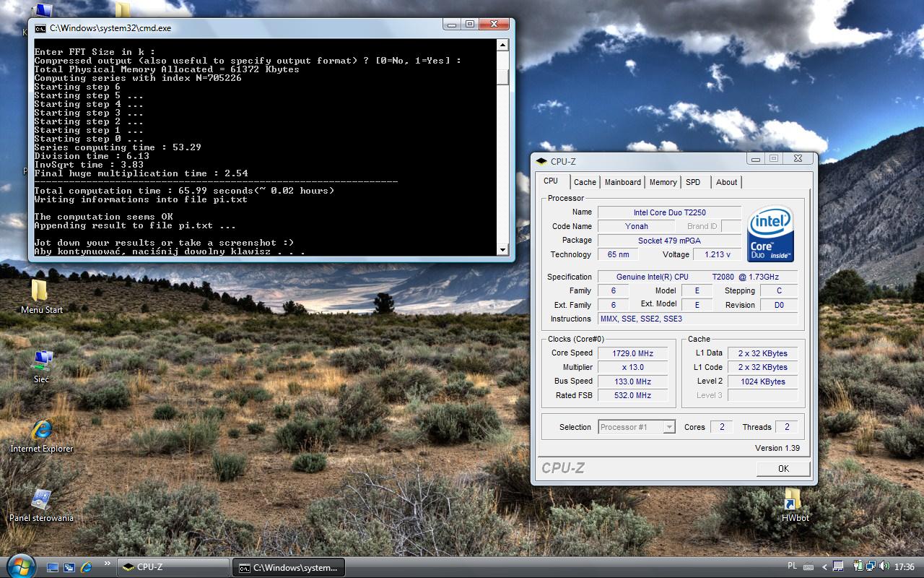Click Core Speed value 1729.0 MHz
Image resolution: width=924 pixels, height=578 pixels.
[x=633, y=353]
